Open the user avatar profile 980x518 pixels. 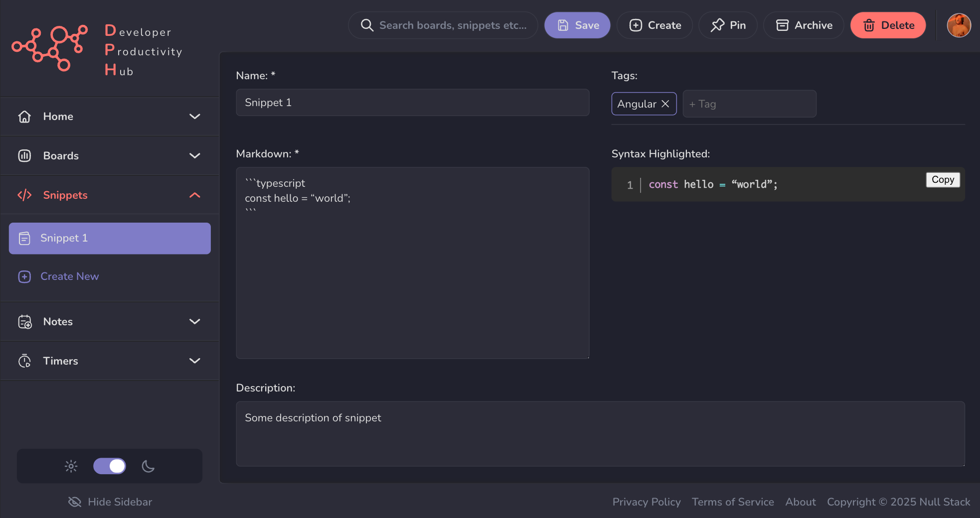point(959,25)
